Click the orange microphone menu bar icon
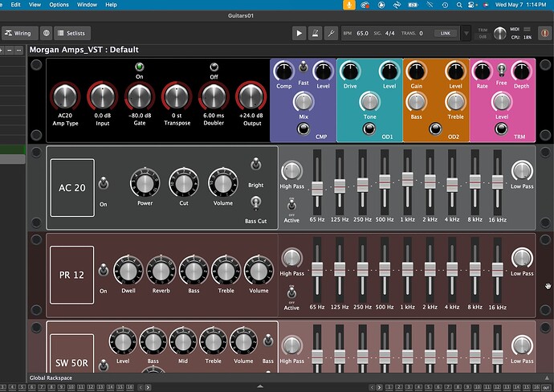 coord(349,5)
